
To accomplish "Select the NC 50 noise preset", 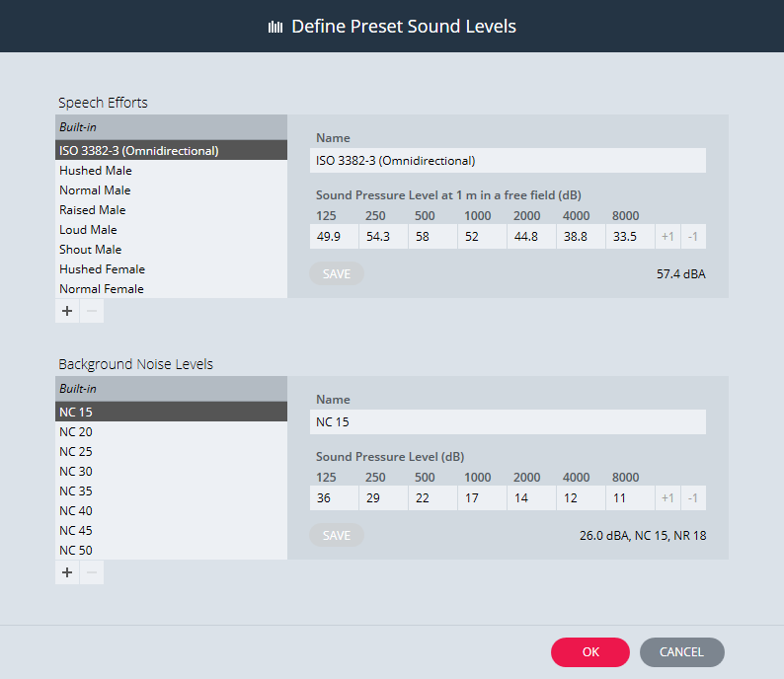I will coord(171,550).
